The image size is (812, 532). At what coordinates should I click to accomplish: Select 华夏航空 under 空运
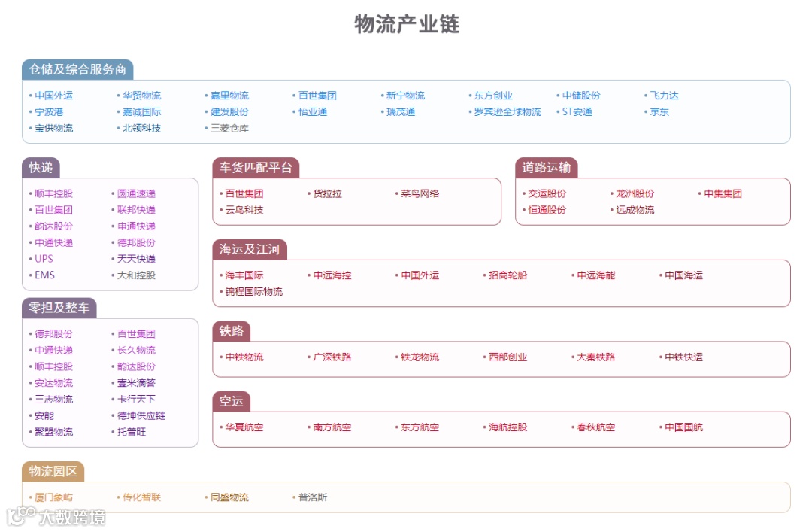tap(244, 427)
